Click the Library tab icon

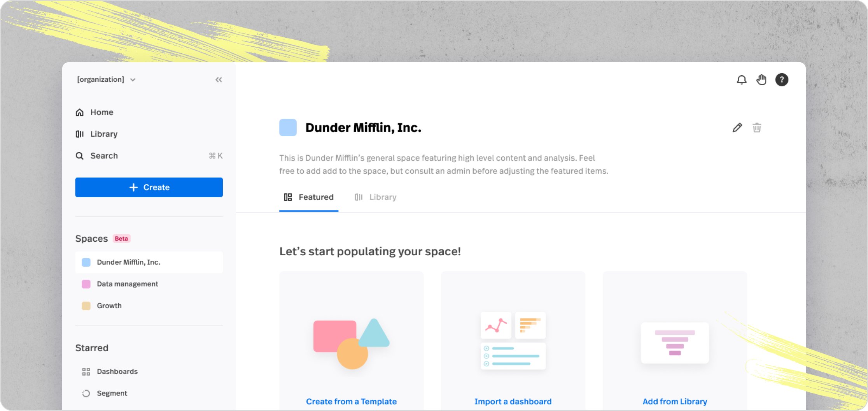click(359, 197)
